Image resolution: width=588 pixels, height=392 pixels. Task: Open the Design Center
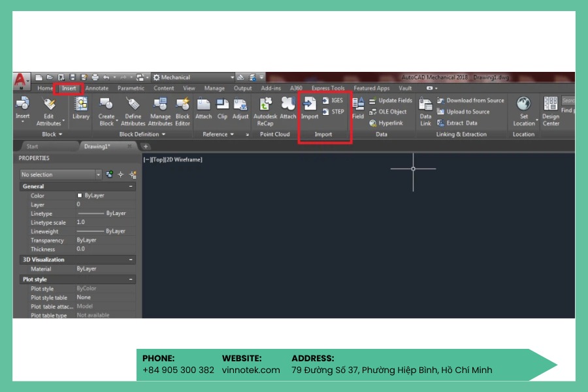551,112
